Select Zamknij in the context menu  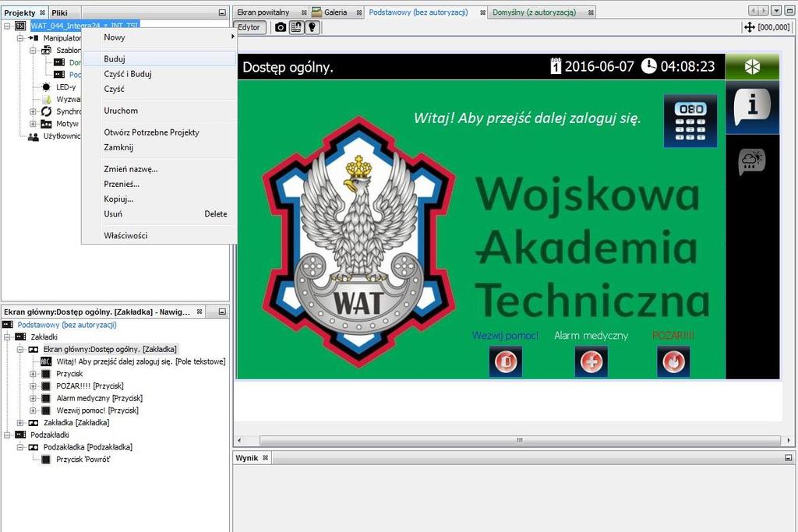(x=159, y=147)
